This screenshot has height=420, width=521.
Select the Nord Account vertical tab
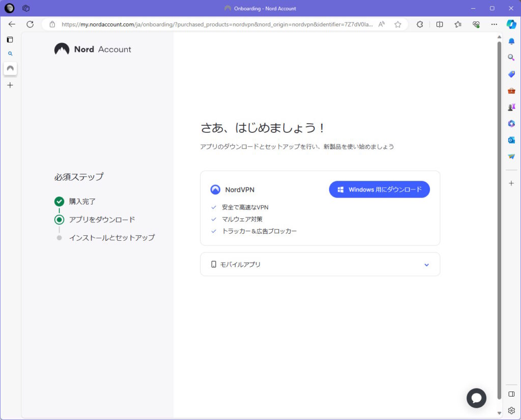point(10,69)
